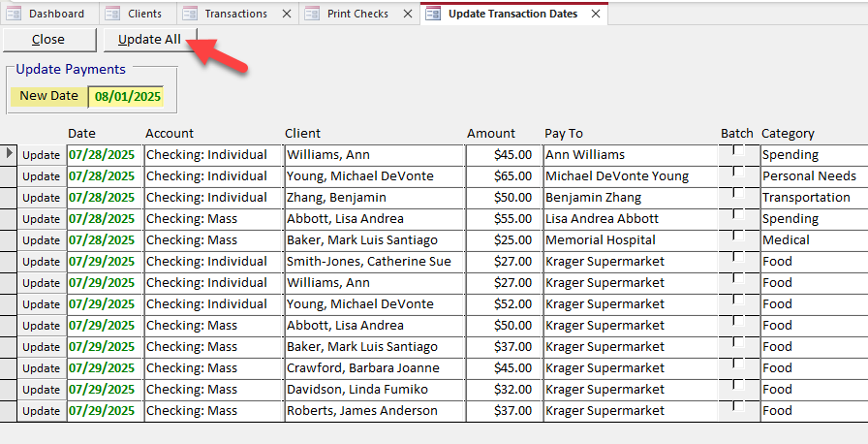Switch to the Clients tab
The image size is (868, 444).
pyautogui.click(x=144, y=14)
